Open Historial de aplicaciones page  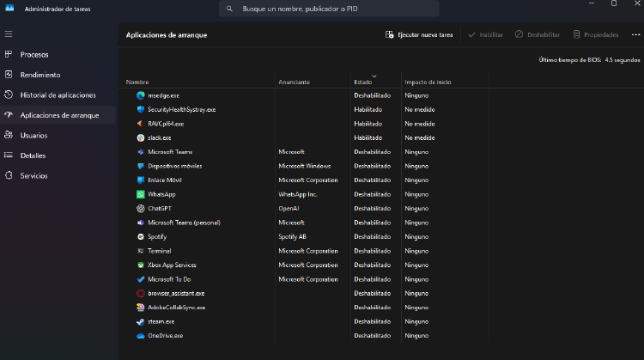pyautogui.click(x=58, y=95)
